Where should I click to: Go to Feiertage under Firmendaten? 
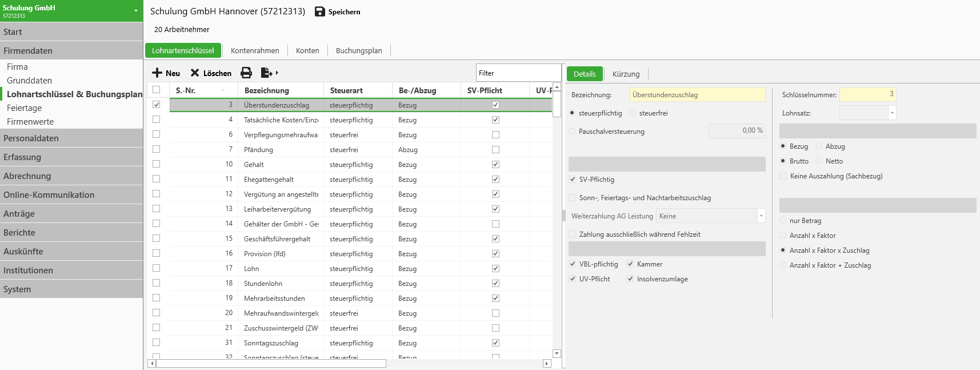pyautogui.click(x=24, y=108)
